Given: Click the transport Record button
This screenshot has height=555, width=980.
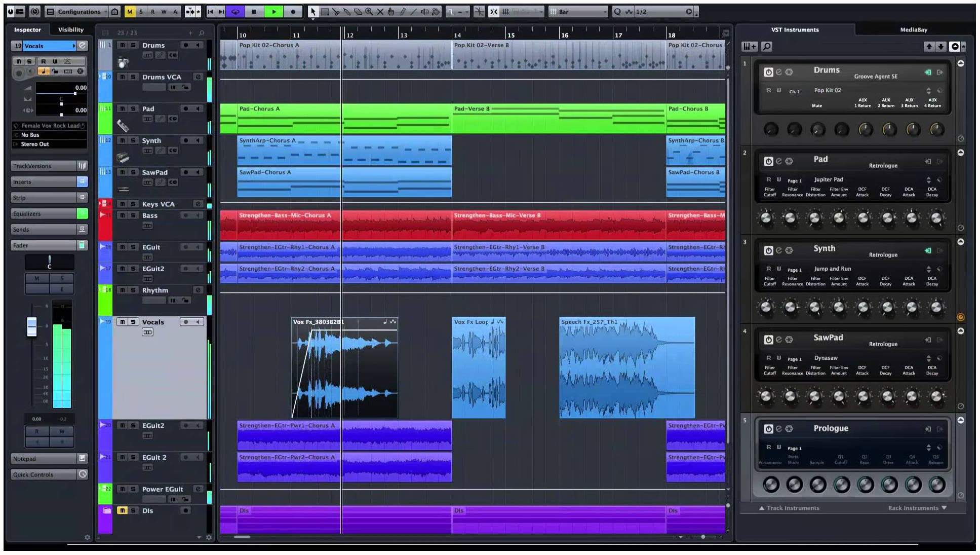Looking at the screenshot, I should pos(293,12).
